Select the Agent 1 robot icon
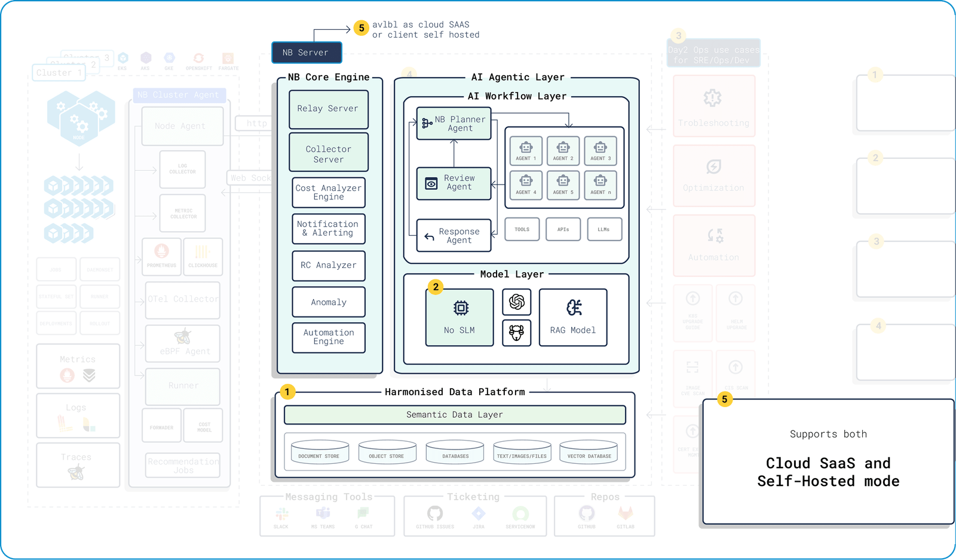The height and width of the screenshot is (560, 956). pos(526,147)
